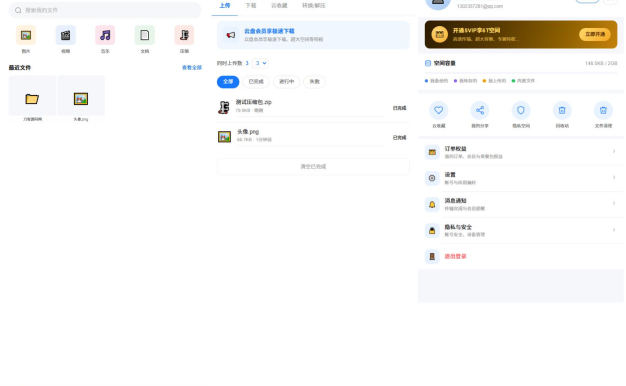
Task: Click the magnifier icon in search bar
Action: tap(18, 10)
